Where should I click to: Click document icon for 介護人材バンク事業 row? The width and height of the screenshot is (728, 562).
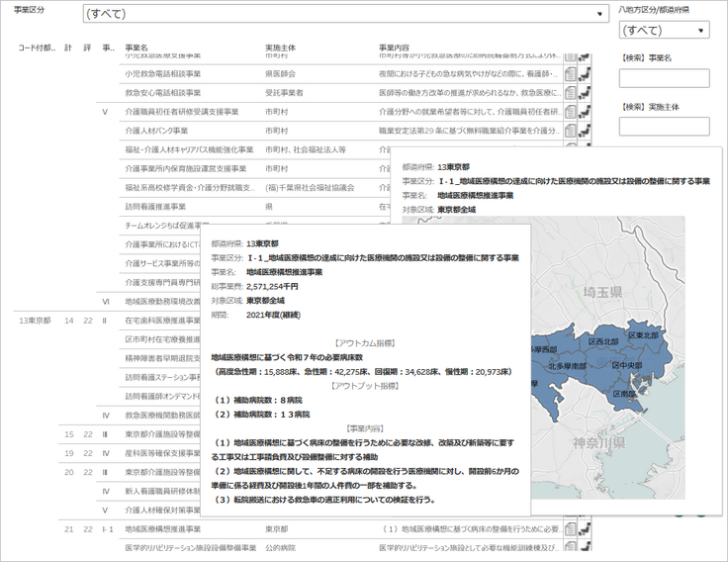tap(570, 130)
